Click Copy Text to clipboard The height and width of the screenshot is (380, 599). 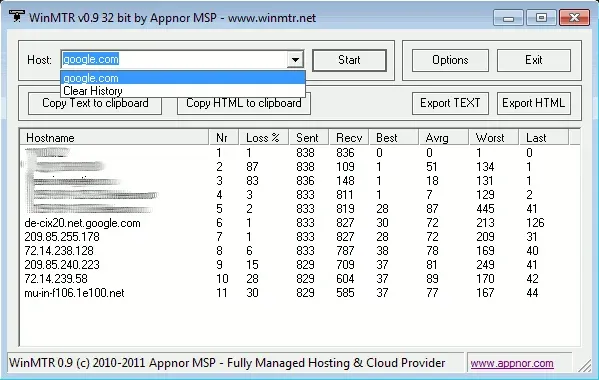95,103
